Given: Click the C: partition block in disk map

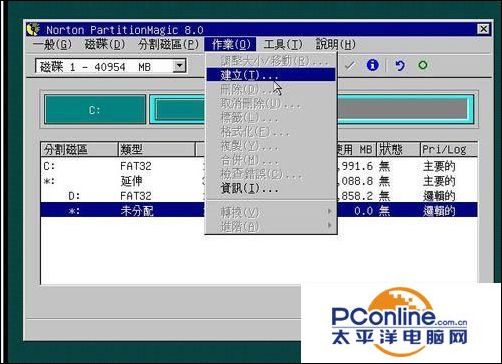Looking at the screenshot, I should coord(95,109).
